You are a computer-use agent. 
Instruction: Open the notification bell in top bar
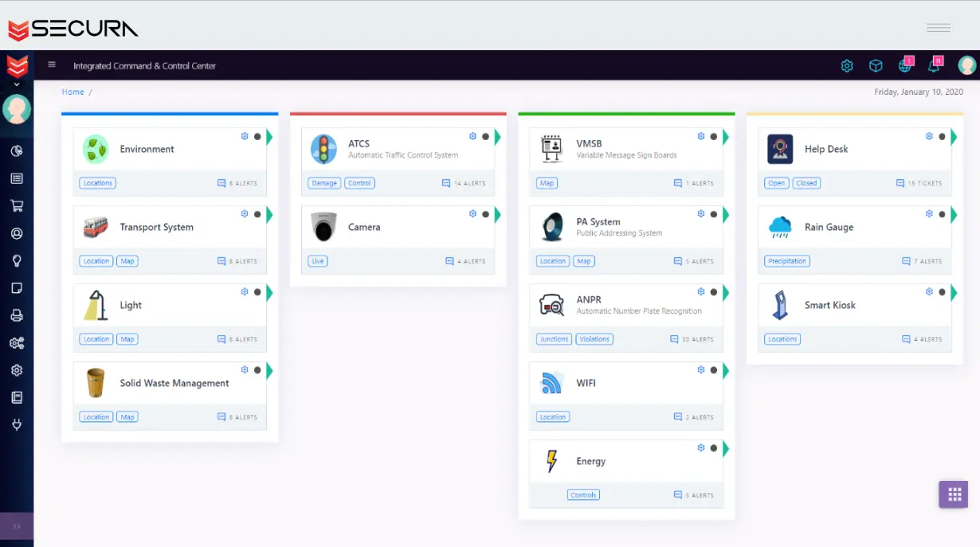tap(934, 65)
